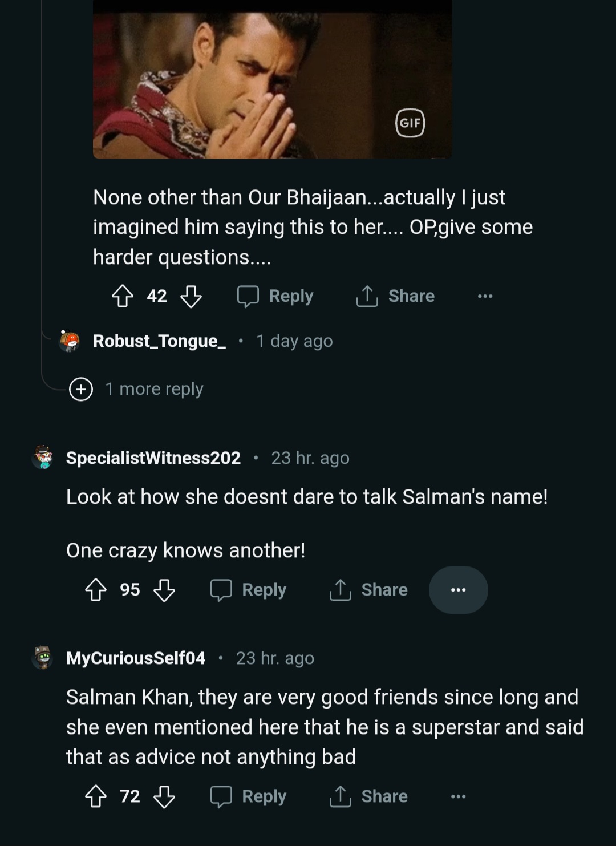Open more options on the 42-point comment
Screen dimensions: 616x846
[485, 296]
